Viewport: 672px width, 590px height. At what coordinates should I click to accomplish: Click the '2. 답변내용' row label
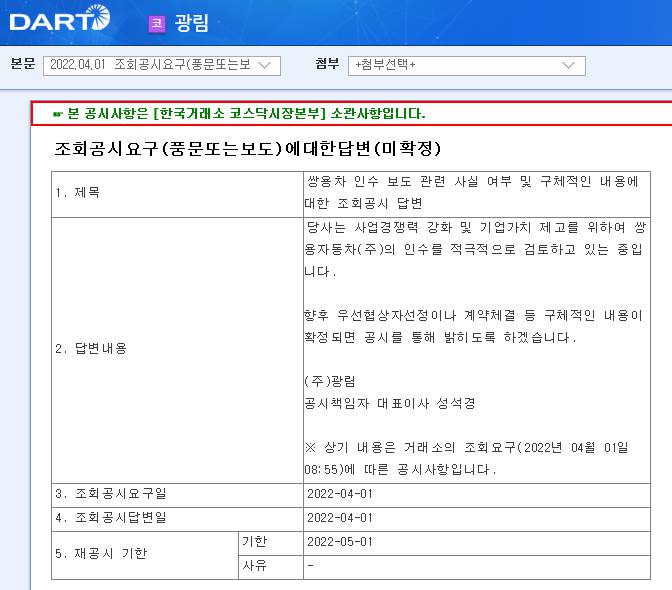[91, 348]
